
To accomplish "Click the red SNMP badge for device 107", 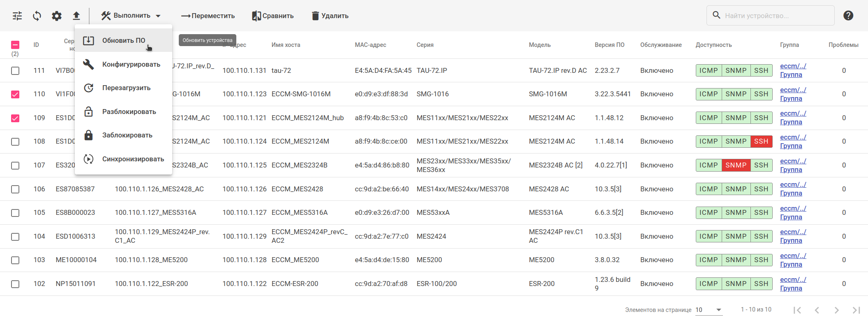I will pos(736,165).
